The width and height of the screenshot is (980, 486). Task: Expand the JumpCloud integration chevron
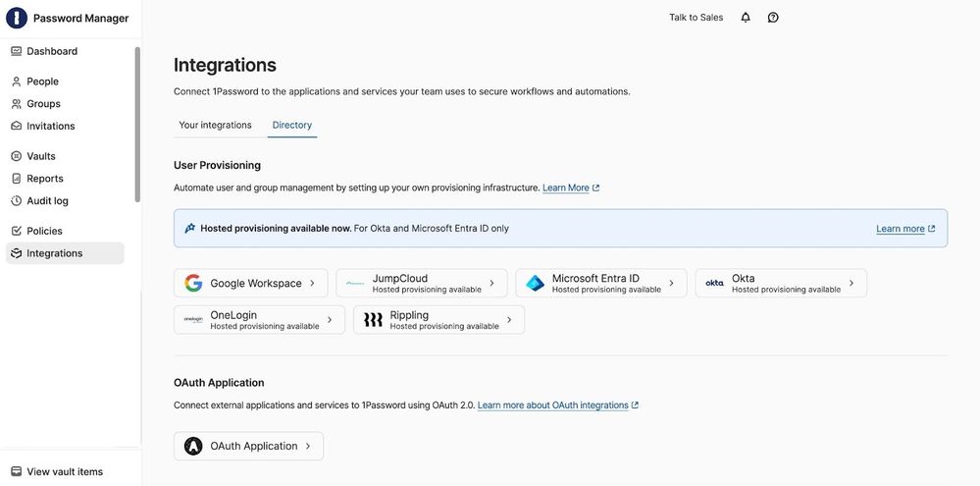point(491,284)
